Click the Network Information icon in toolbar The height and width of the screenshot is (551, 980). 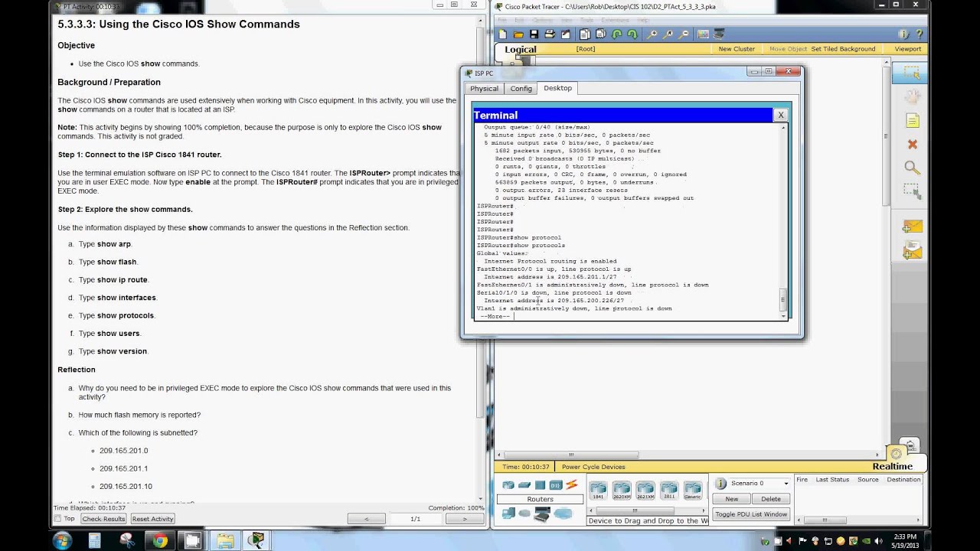coord(905,34)
